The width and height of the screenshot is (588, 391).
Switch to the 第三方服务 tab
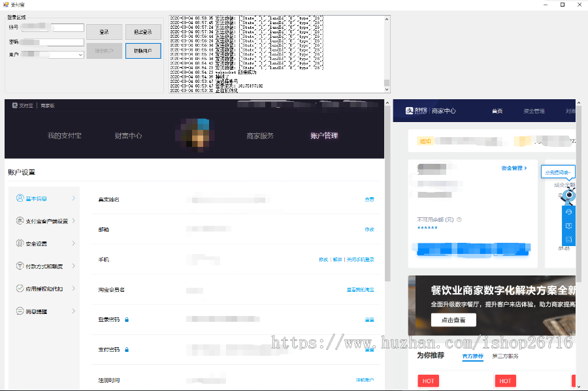(x=505, y=356)
